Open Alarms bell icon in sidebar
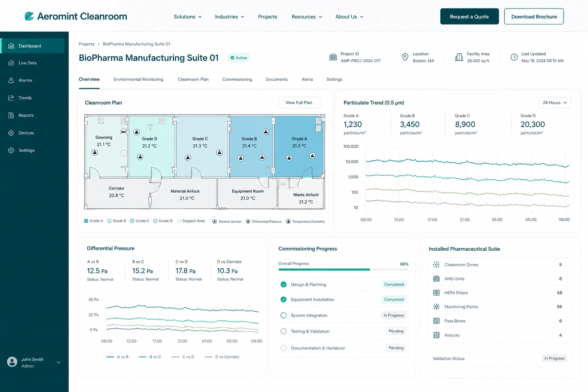This screenshot has width=588, height=392. (11, 80)
